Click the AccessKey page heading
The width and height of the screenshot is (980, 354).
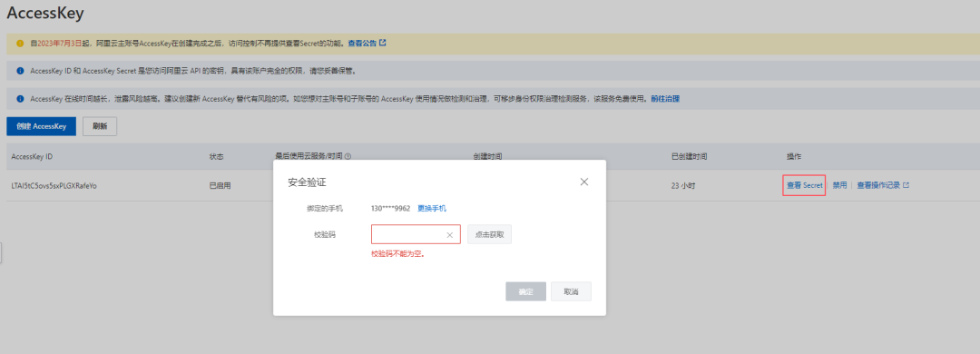(x=45, y=13)
